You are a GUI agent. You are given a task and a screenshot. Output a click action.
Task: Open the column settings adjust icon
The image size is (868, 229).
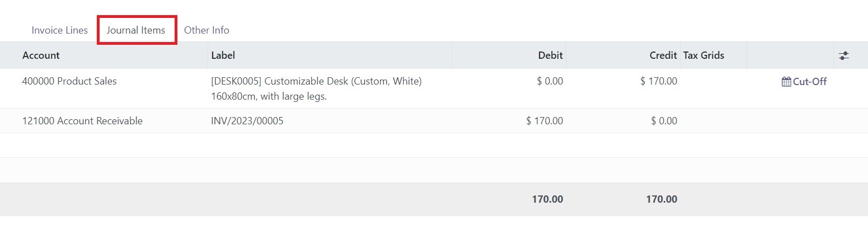844,55
